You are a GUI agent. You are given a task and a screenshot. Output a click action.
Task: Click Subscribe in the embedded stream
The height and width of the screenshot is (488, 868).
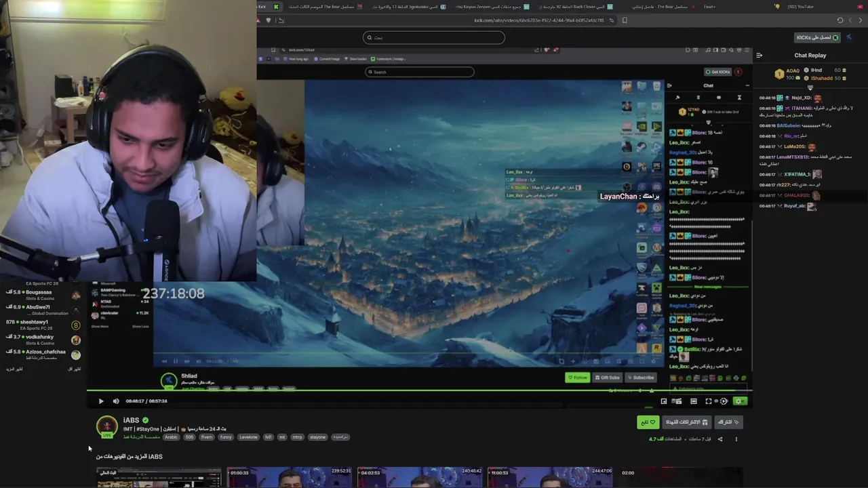click(641, 378)
